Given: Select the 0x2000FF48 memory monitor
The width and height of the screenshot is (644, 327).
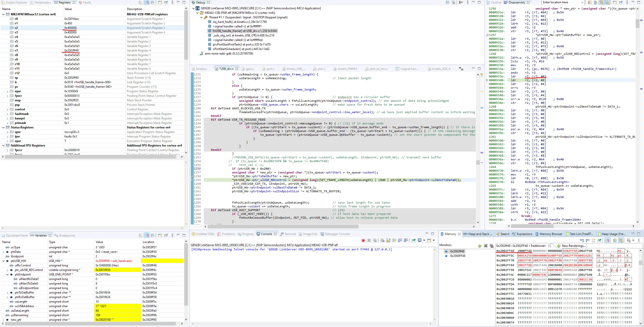Looking at the screenshot, I should [x=458, y=256].
